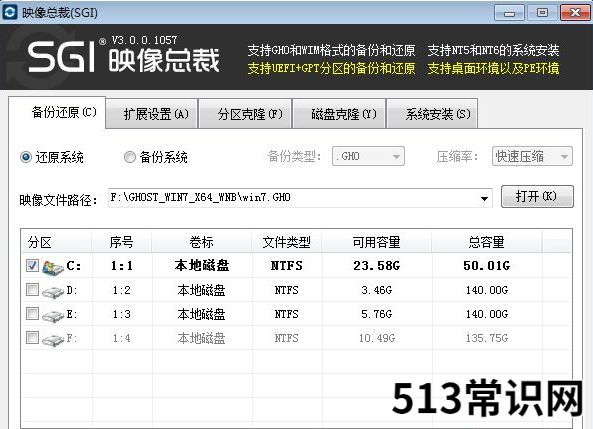Click the 3.46G free space value
This screenshot has width=593, height=429.
377,290
